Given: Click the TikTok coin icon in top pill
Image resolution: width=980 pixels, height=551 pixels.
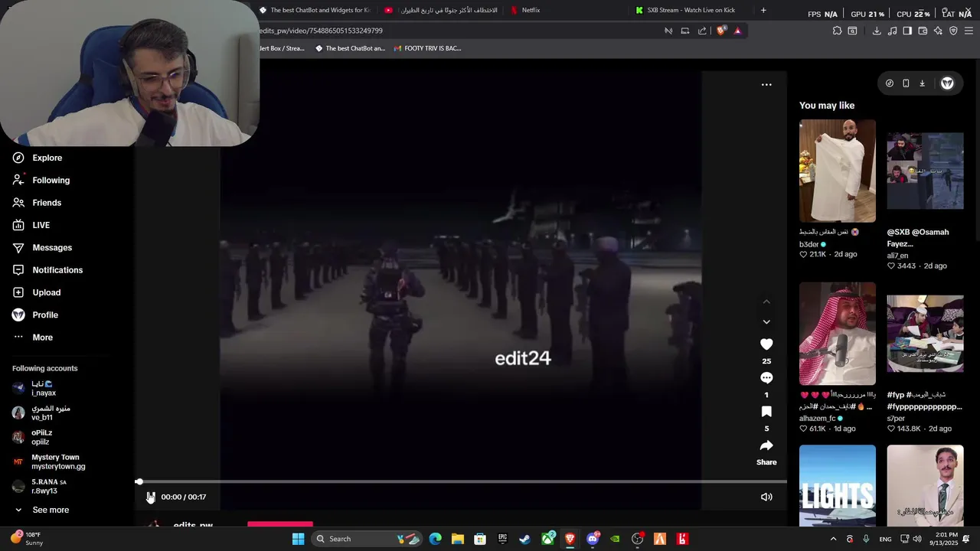Looking at the screenshot, I should click(x=890, y=83).
